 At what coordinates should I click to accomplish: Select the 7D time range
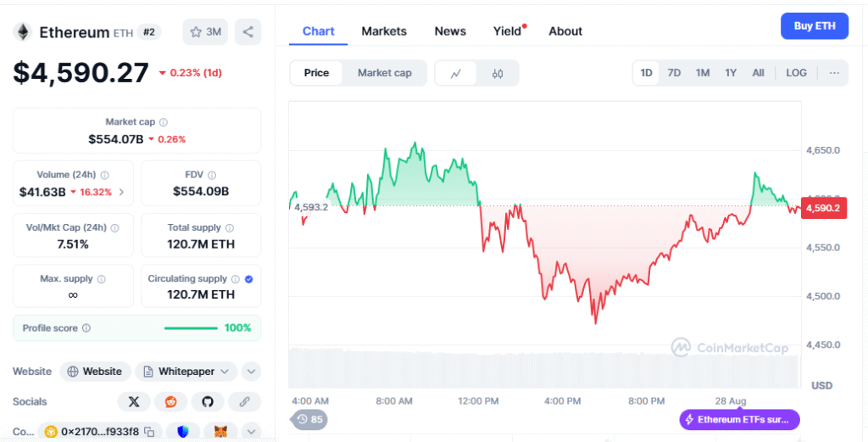click(674, 73)
